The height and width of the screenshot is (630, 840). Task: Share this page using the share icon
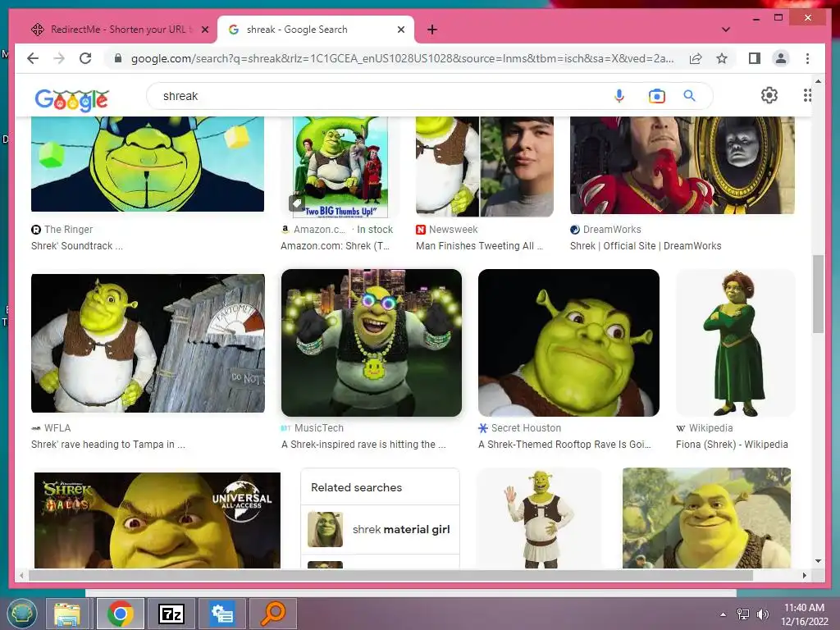[x=696, y=58]
